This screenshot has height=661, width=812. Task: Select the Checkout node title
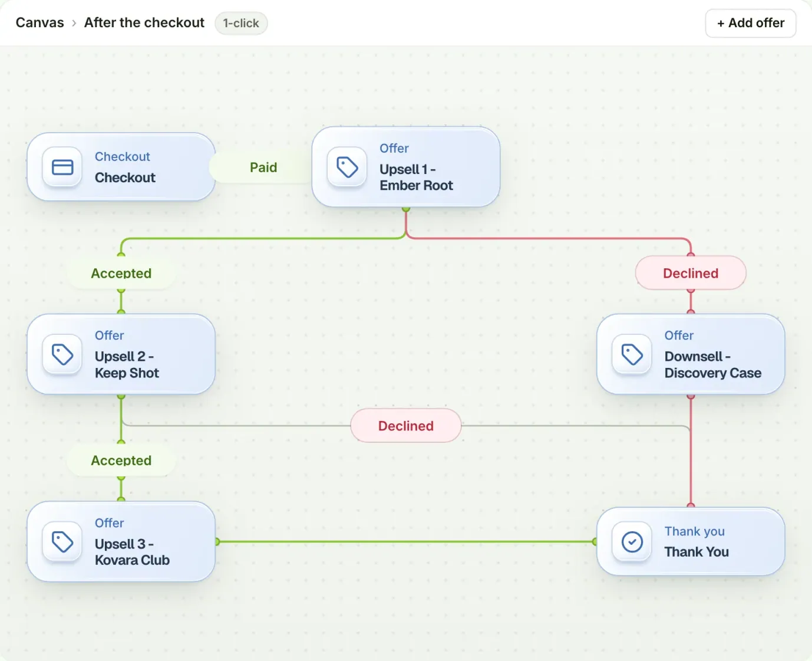[x=125, y=177]
